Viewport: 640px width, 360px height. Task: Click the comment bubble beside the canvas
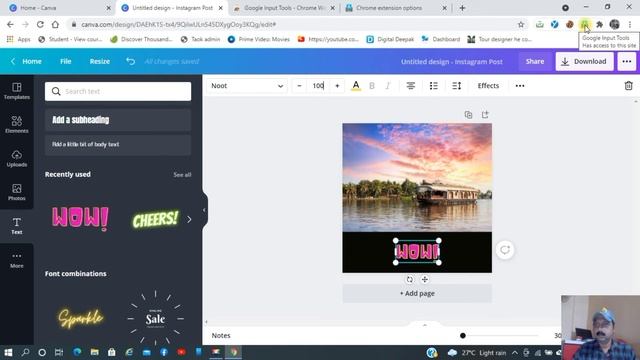click(505, 250)
